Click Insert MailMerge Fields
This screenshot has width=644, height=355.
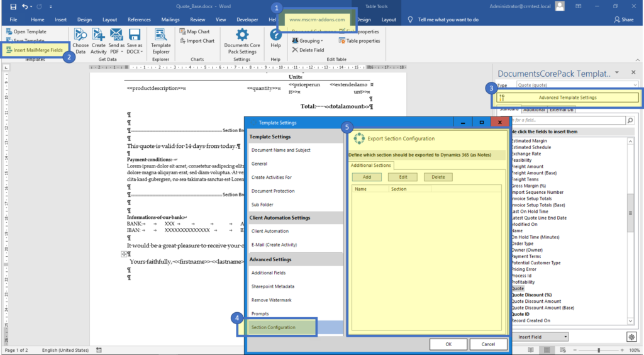35,50
